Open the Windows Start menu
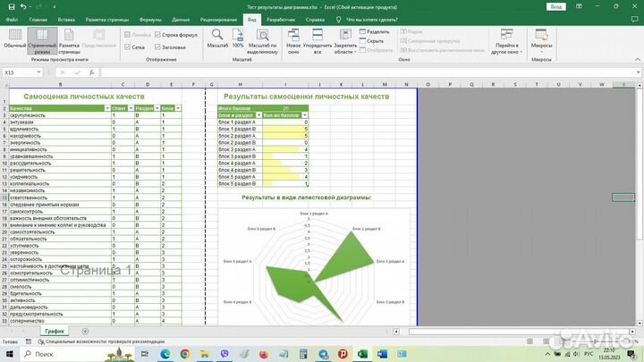The image size is (644, 362). pos(10,354)
